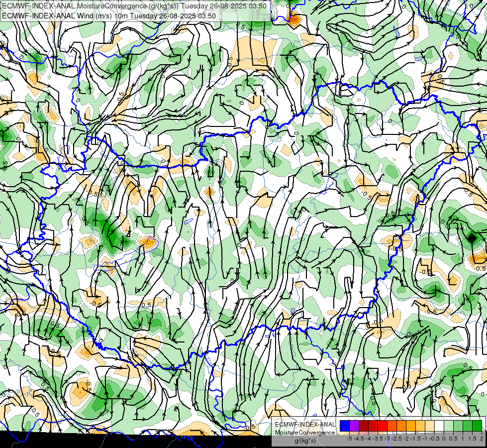
Task: Choose the palest green swatch between 0 and 0.5
Action: 449,426
